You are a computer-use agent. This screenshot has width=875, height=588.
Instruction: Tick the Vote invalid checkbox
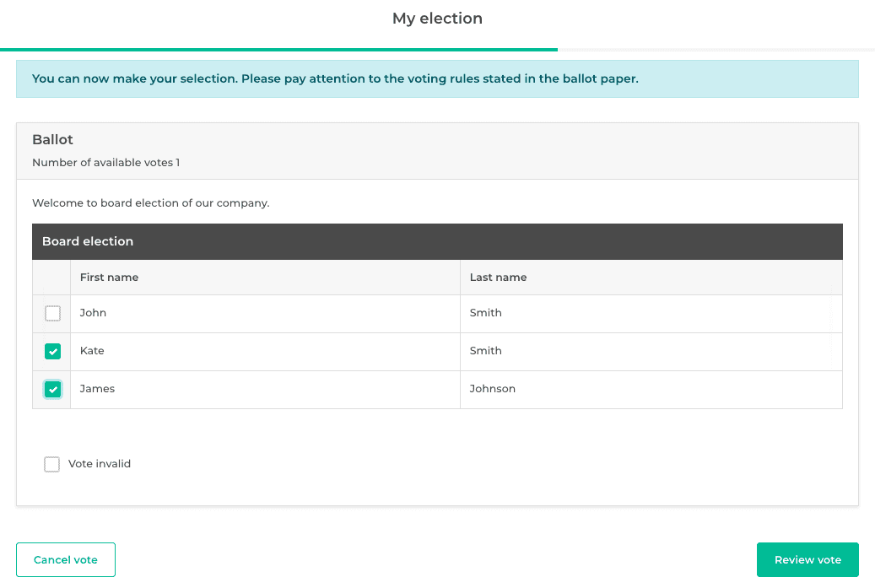coord(52,464)
